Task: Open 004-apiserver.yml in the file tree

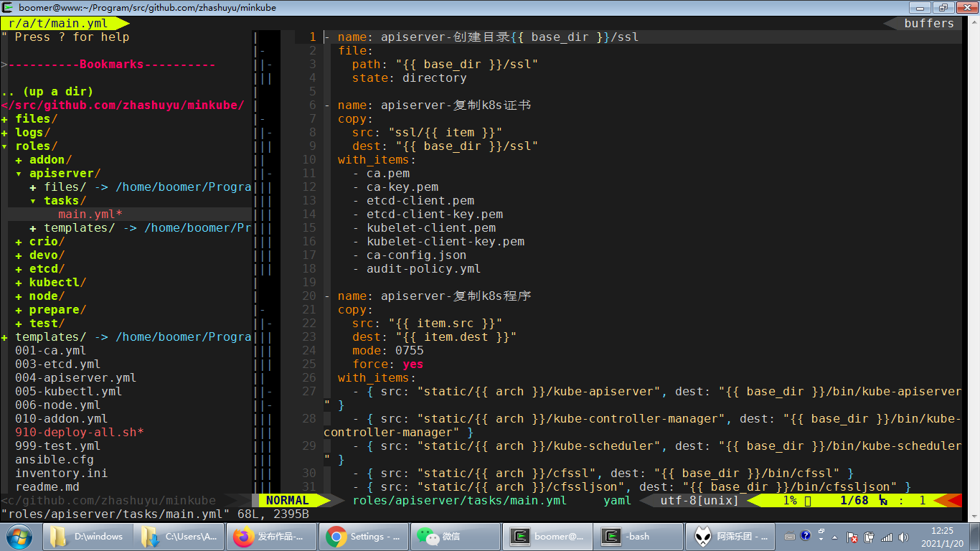Action: coord(75,378)
